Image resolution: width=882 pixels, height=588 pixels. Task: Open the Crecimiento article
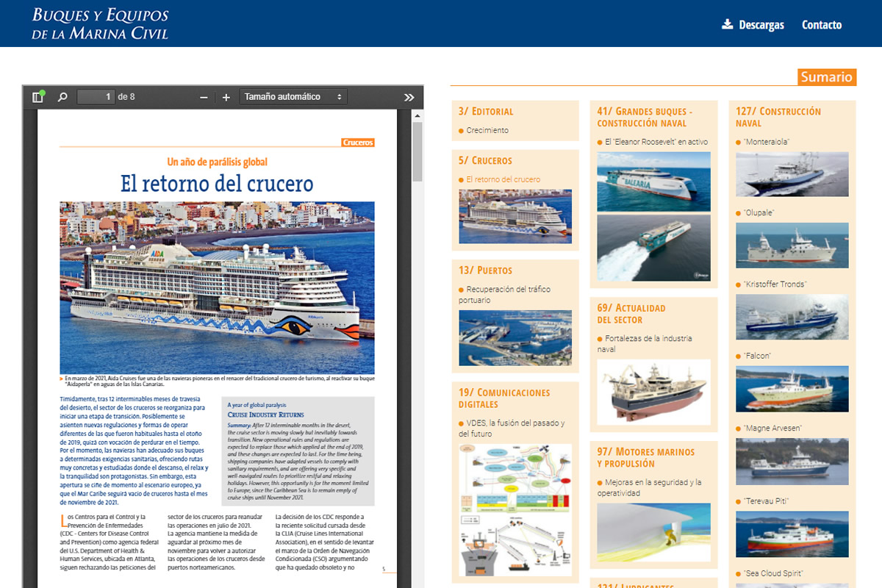click(x=487, y=130)
